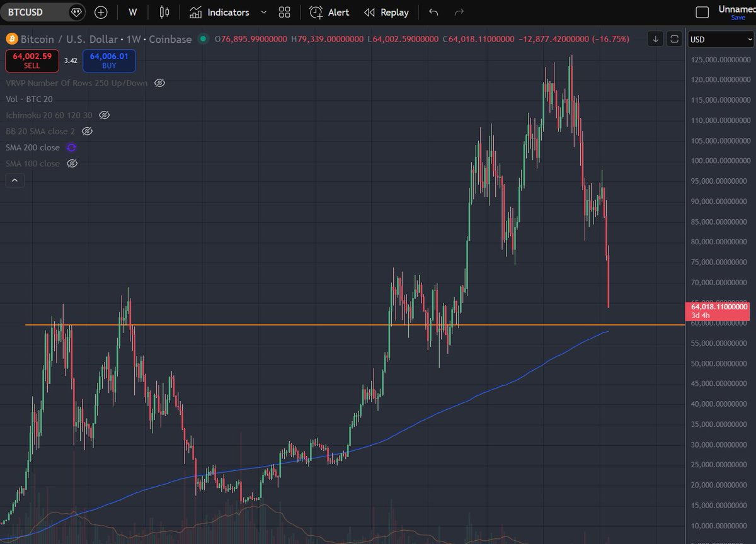Screen dimensions: 756x544
Task: Select the SMA 100 close legend text
Action: (x=33, y=163)
